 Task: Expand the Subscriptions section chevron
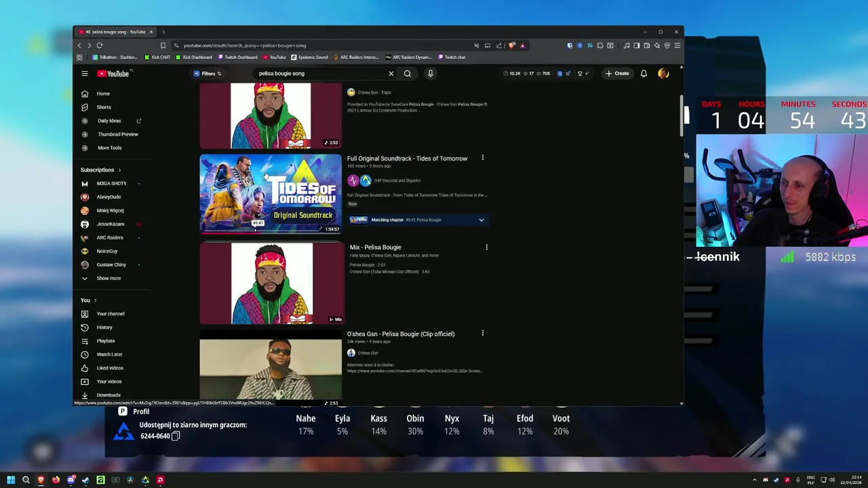pyautogui.click(x=119, y=170)
